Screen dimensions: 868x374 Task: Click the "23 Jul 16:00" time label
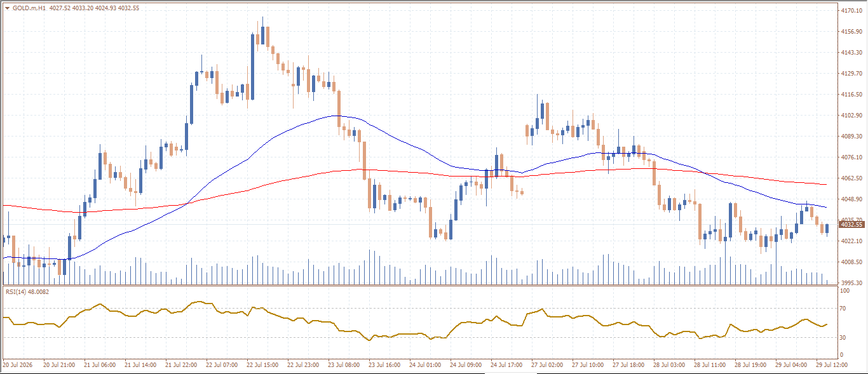384,365
